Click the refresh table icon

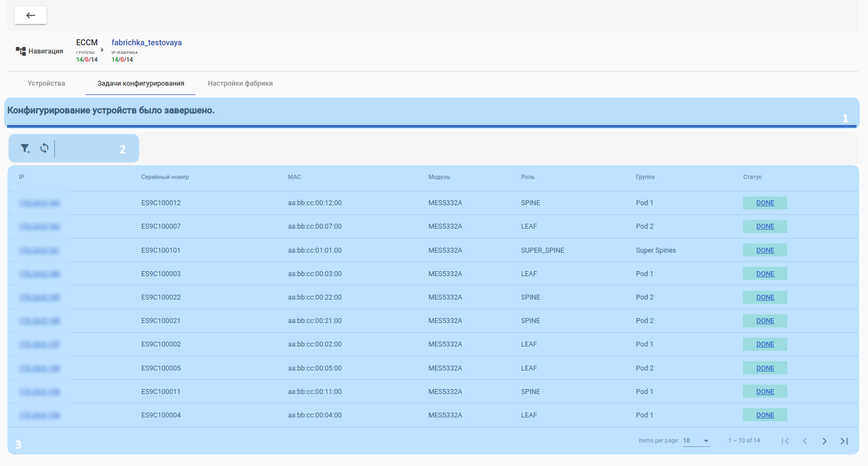pyautogui.click(x=44, y=148)
